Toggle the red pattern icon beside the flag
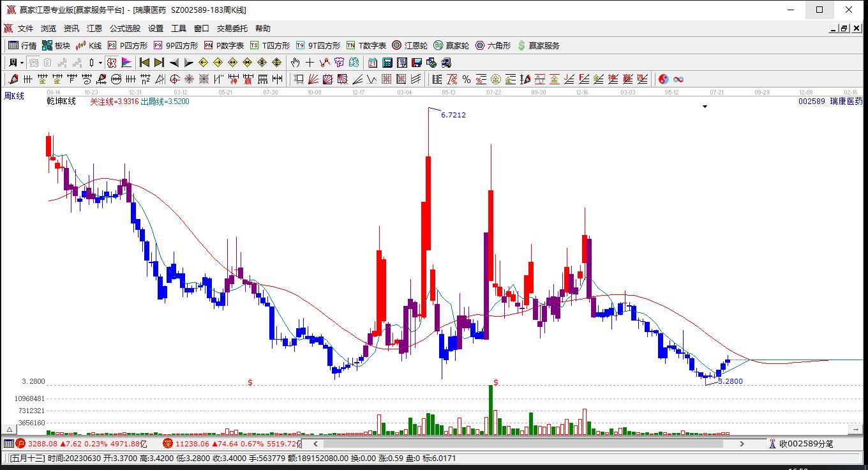Viewport: 868px width, 470px height. [112, 63]
